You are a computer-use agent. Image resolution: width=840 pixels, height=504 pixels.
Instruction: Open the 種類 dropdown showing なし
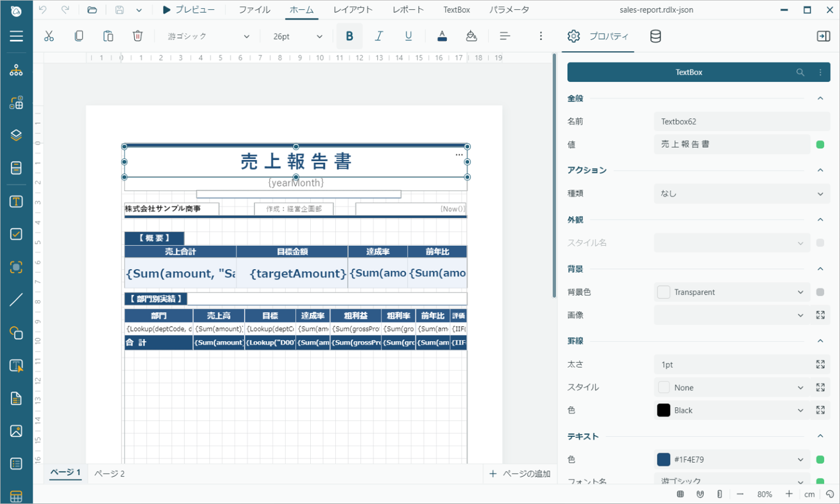(742, 193)
